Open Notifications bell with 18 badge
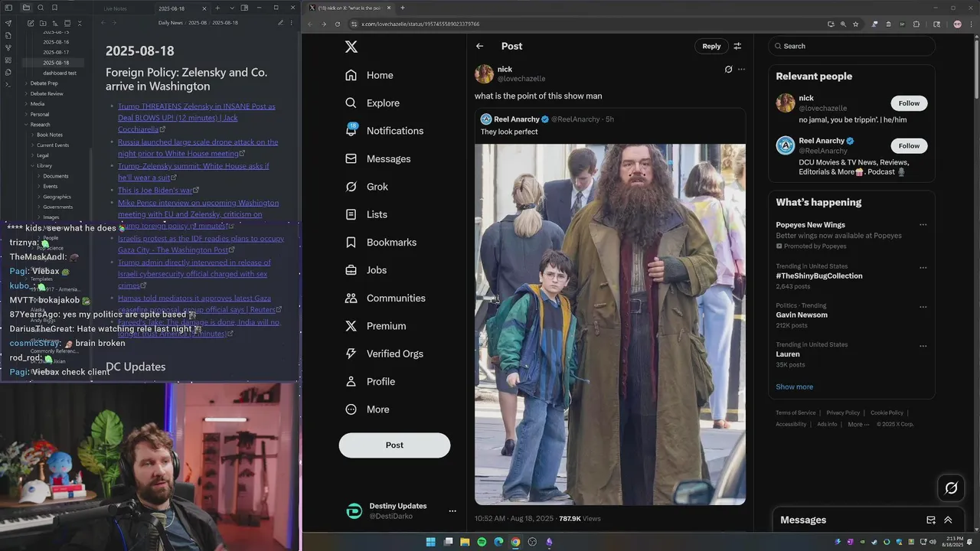 click(351, 130)
